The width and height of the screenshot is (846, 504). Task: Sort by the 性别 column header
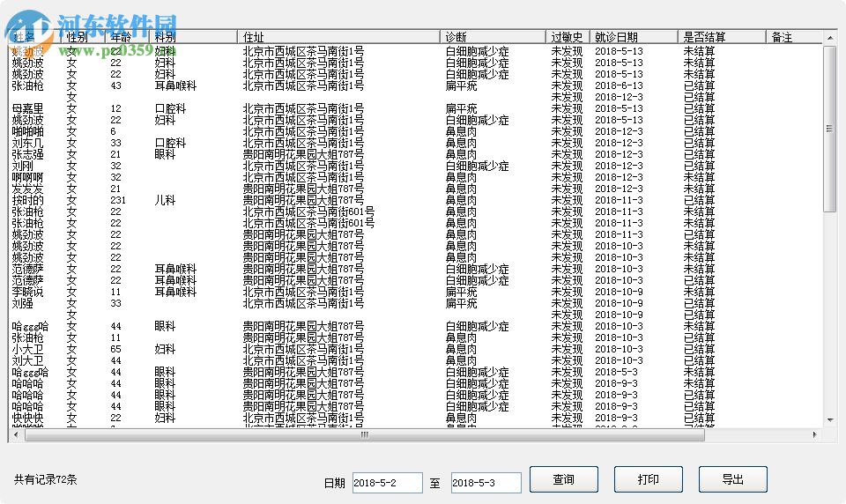pyautogui.click(x=83, y=37)
